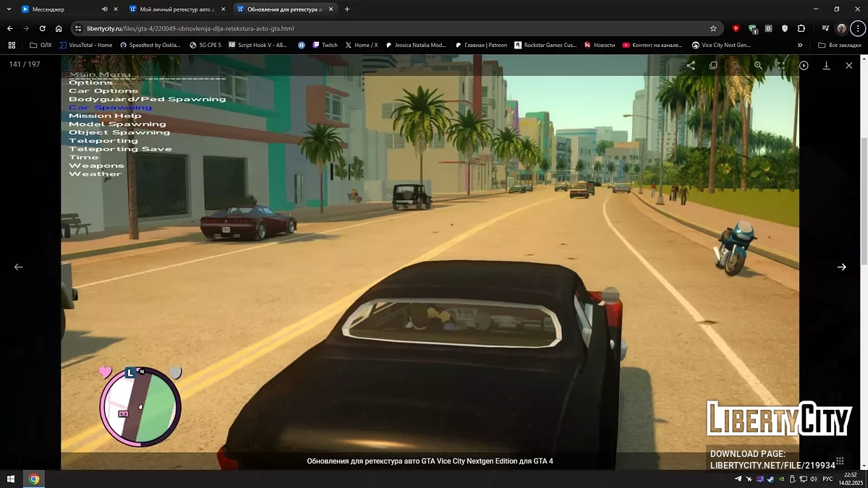Click the Steam icon in system tray
The height and width of the screenshot is (488, 868).
click(770, 479)
